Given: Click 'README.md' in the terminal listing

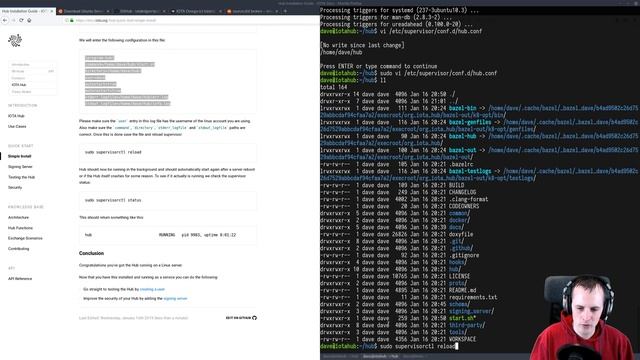Looking at the screenshot, I should click(462, 291).
